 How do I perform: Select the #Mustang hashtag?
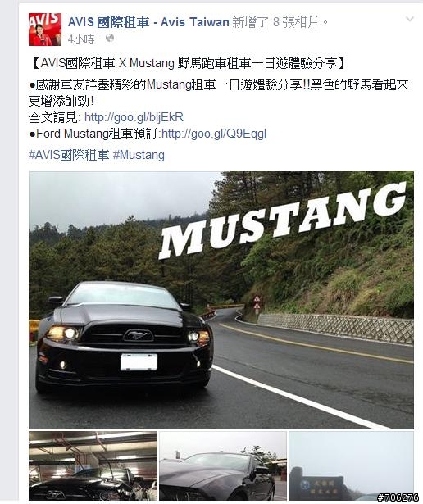pyautogui.click(x=139, y=155)
